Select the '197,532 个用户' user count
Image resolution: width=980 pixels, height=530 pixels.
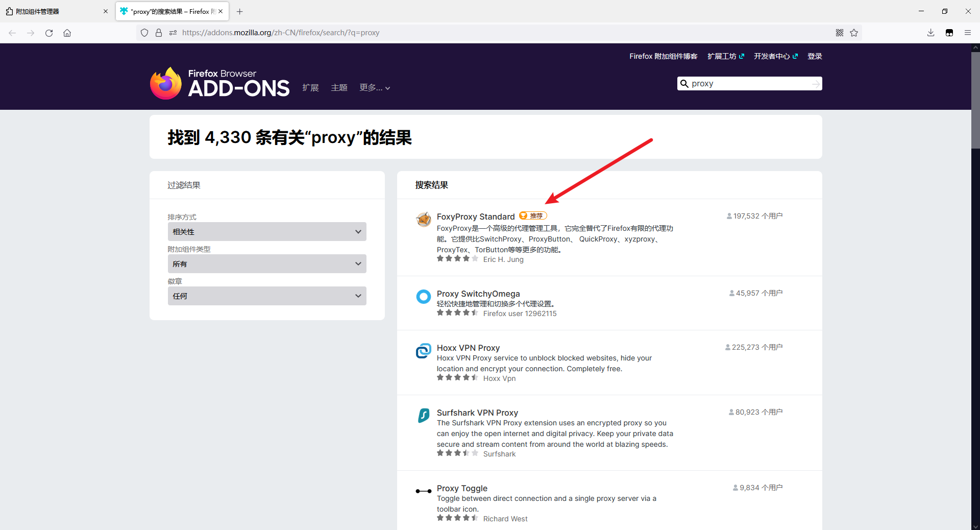pos(755,216)
